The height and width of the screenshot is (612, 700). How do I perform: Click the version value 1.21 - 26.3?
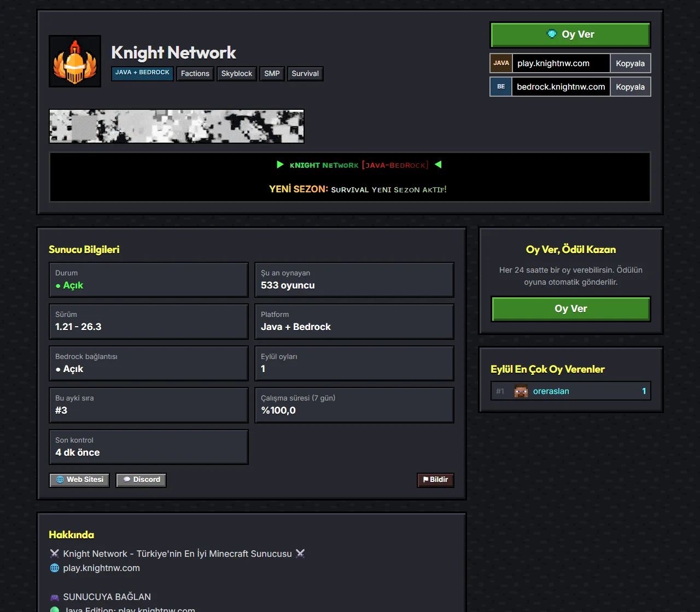(78, 327)
